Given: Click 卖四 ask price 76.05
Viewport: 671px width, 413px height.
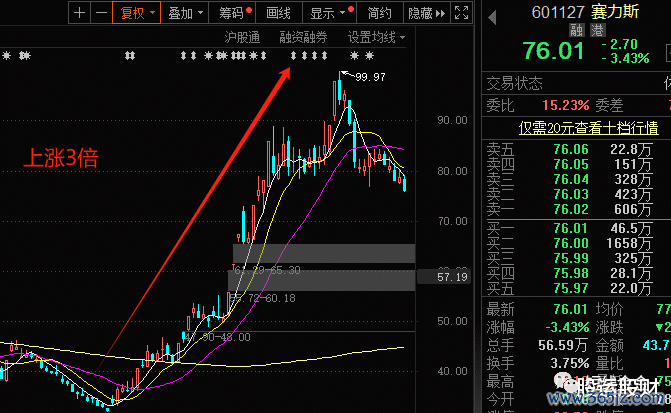Looking at the screenshot, I should tap(571, 164).
